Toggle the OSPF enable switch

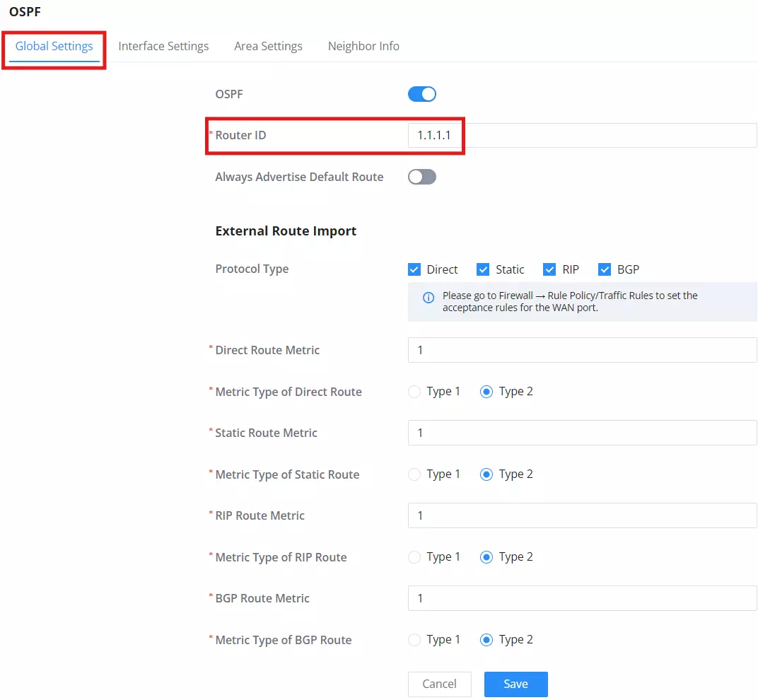pyautogui.click(x=422, y=94)
